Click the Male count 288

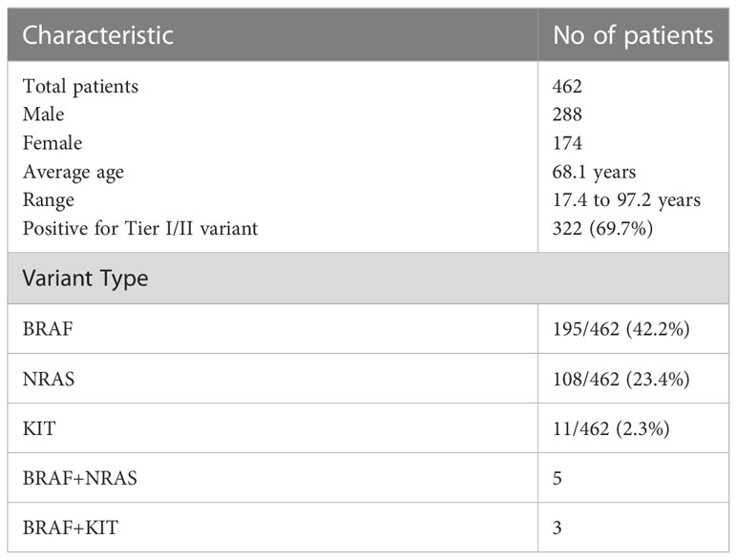click(567, 114)
